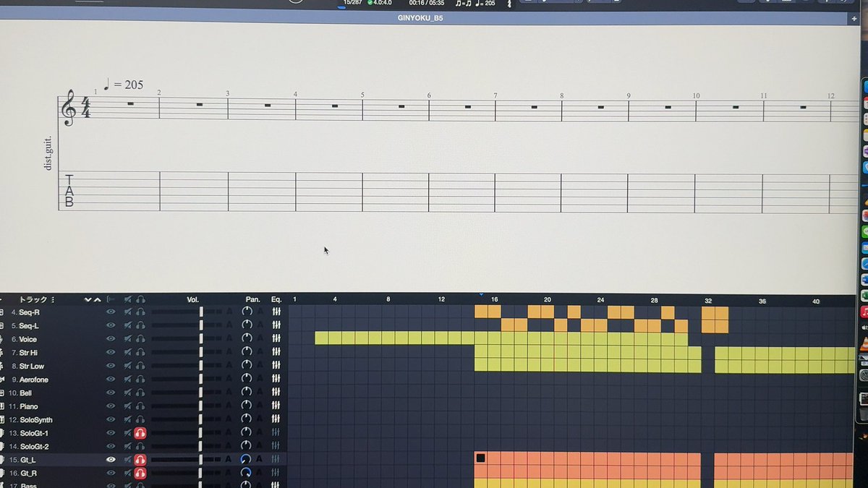Toggle volume automation on 15. Gt_L

tap(229, 460)
